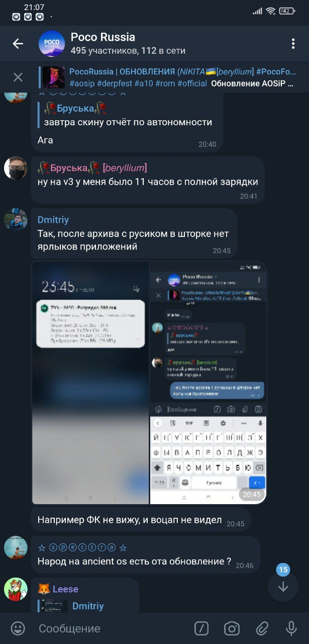
Task: Dismiss the pinned message with X
Action: (x=18, y=77)
